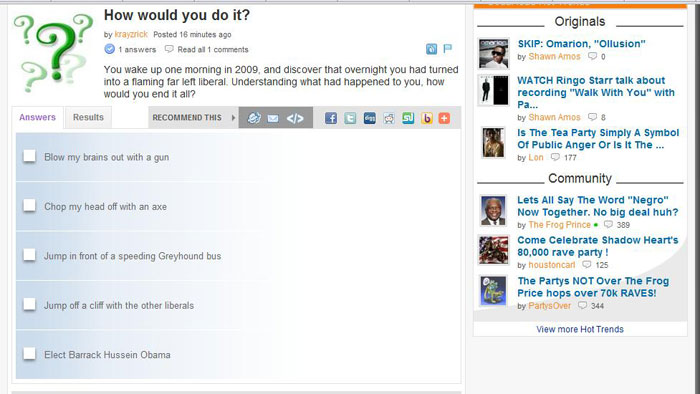The width and height of the screenshot is (700, 394).
Task: Switch to the Answers tab
Action: [38, 117]
